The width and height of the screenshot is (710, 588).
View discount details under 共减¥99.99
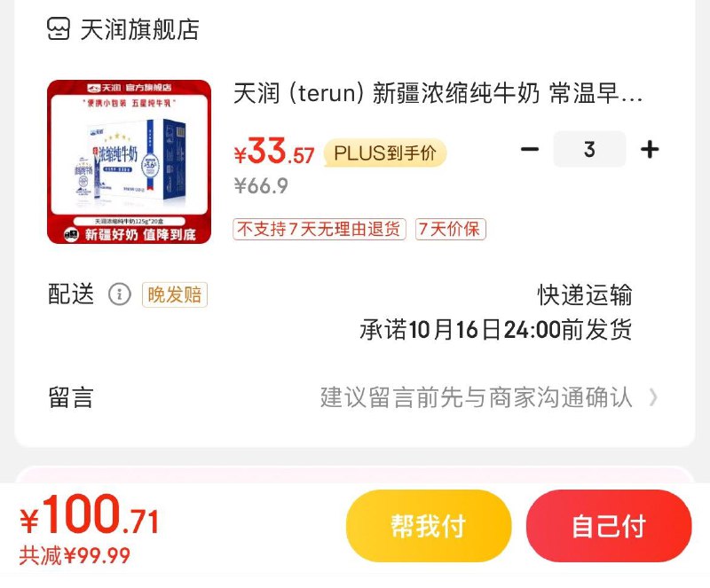point(75,555)
